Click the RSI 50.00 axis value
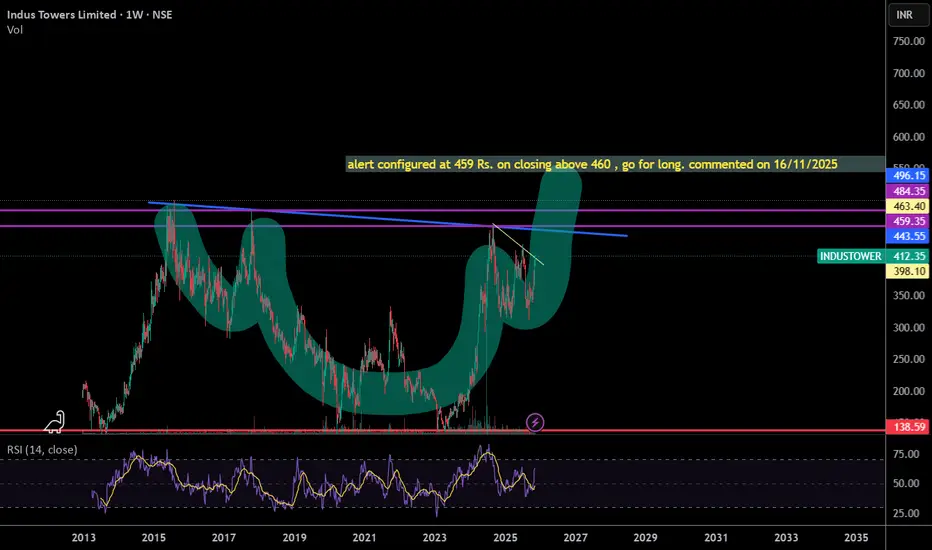The image size is (932, 550). tap(906, 483)
